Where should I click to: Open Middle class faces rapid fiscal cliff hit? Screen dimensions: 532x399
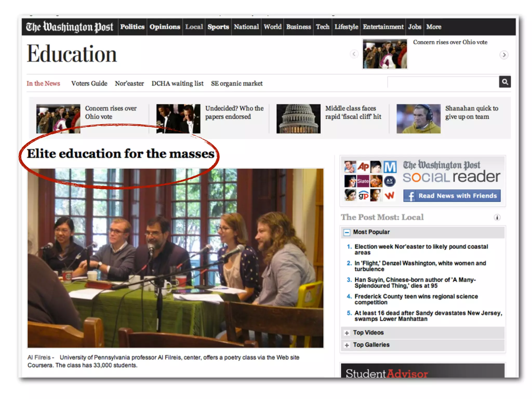353,112
